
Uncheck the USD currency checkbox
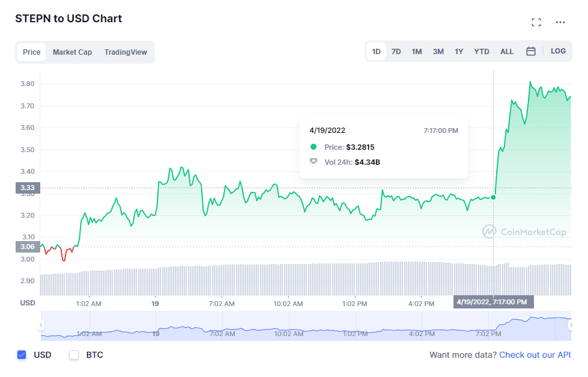coord(22,355)
